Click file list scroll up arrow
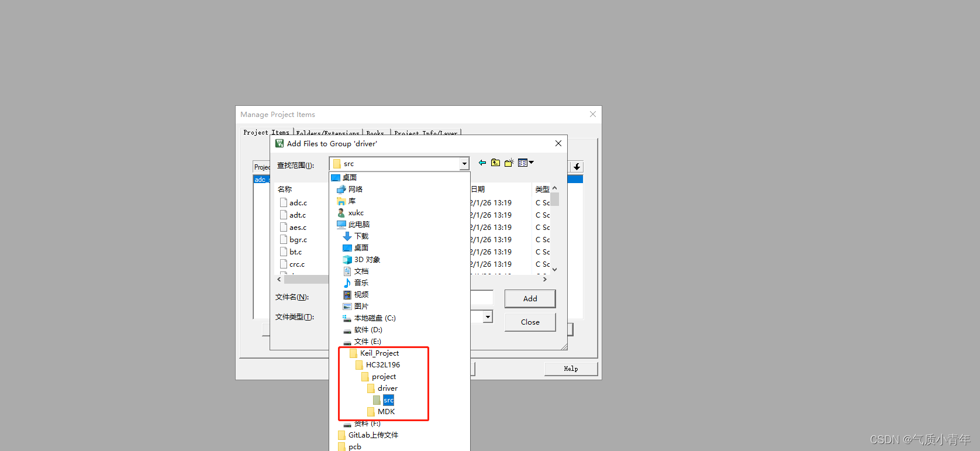The width and height of the screenshot is (980, 451). click(555, 188)
